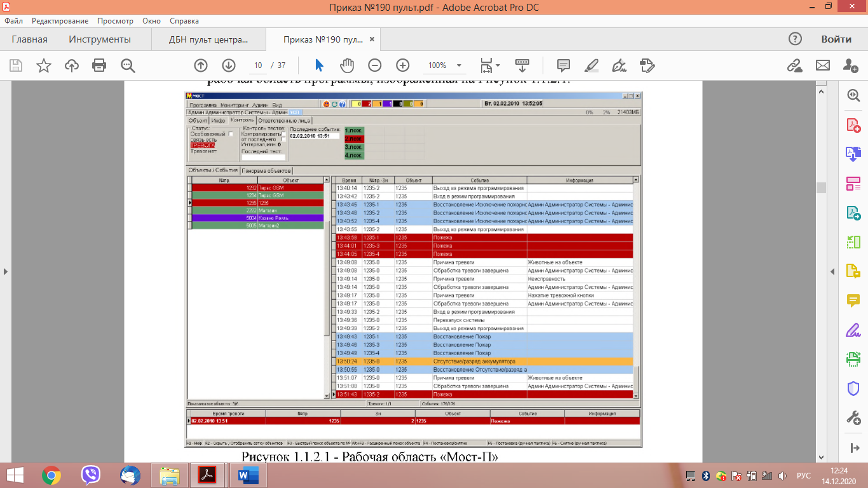Screen dimensions: 868x488
Task: Open Google Chrome from the taskbar
Action: pyautogui.click(x=51, y=475)
